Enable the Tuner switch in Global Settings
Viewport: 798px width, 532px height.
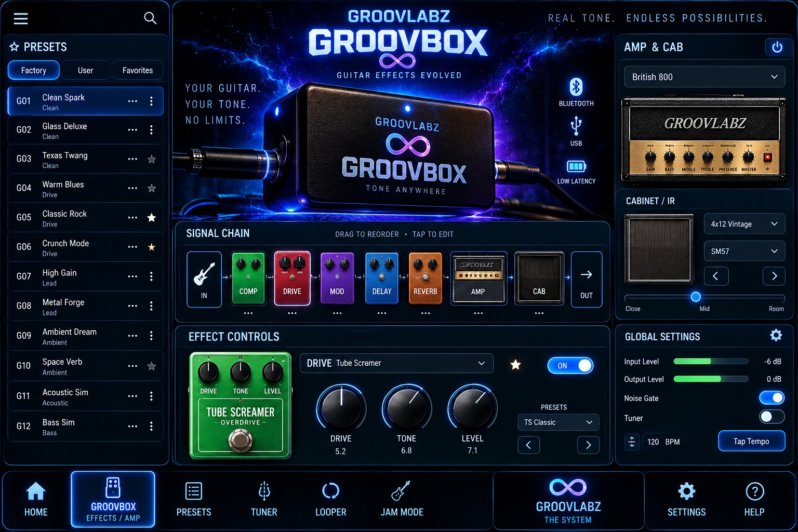pos(772,417)
